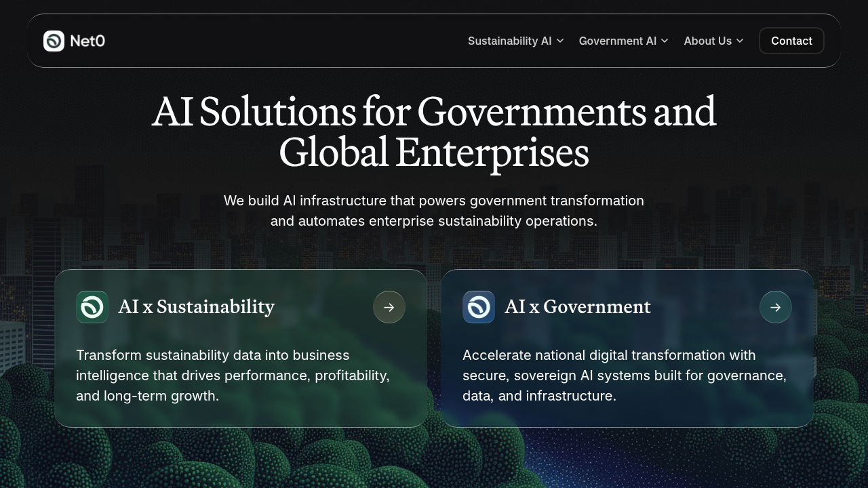
Task: Click the 'Accelerate national digital transformation' description
Action: [x=625, y=375]
